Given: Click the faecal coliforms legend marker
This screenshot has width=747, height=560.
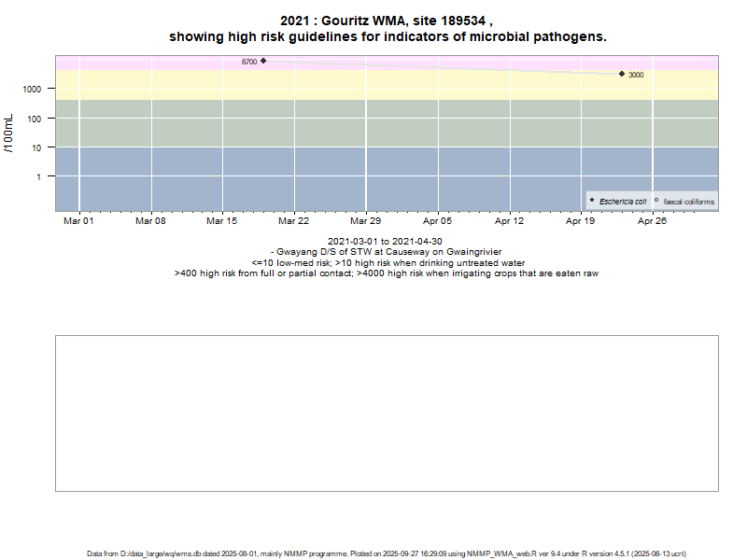Looking at the screenshot, I should point(656,201).
